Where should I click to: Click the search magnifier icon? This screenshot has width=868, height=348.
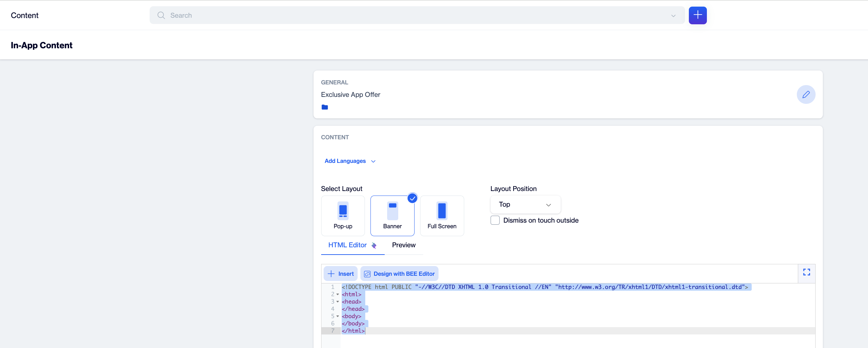(161, 15)
